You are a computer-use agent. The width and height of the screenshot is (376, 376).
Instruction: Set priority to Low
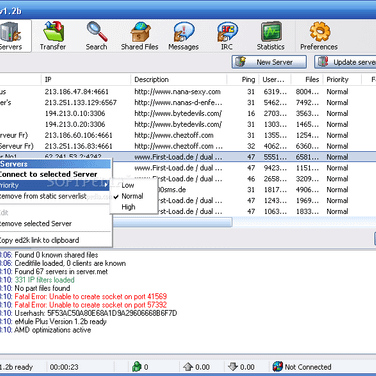tap(135, 185)
